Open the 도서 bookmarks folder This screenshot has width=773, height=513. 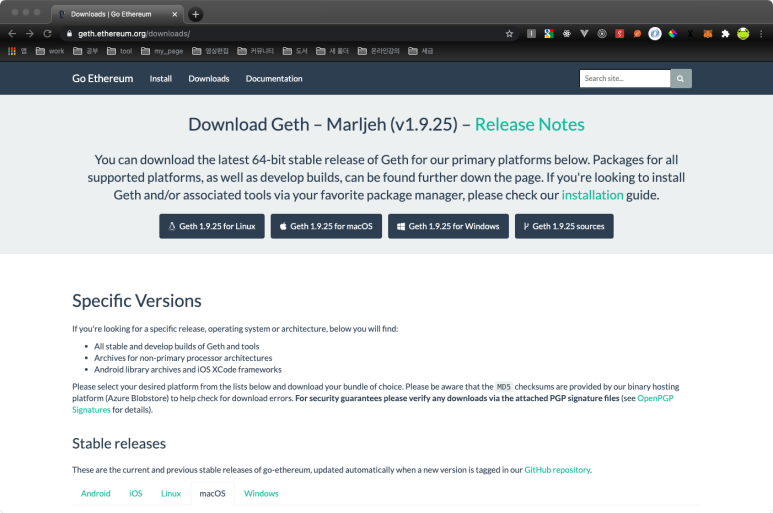(x=295, y=51)
